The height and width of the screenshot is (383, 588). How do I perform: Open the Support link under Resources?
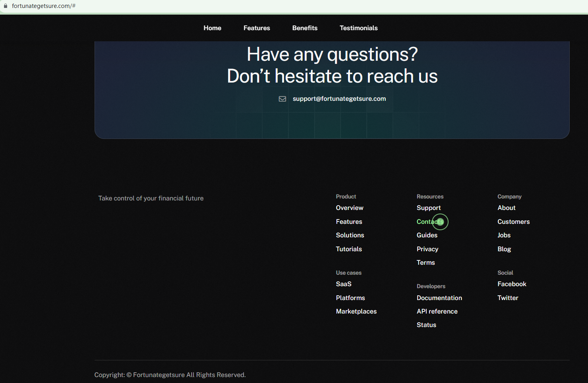click(428, 208)
